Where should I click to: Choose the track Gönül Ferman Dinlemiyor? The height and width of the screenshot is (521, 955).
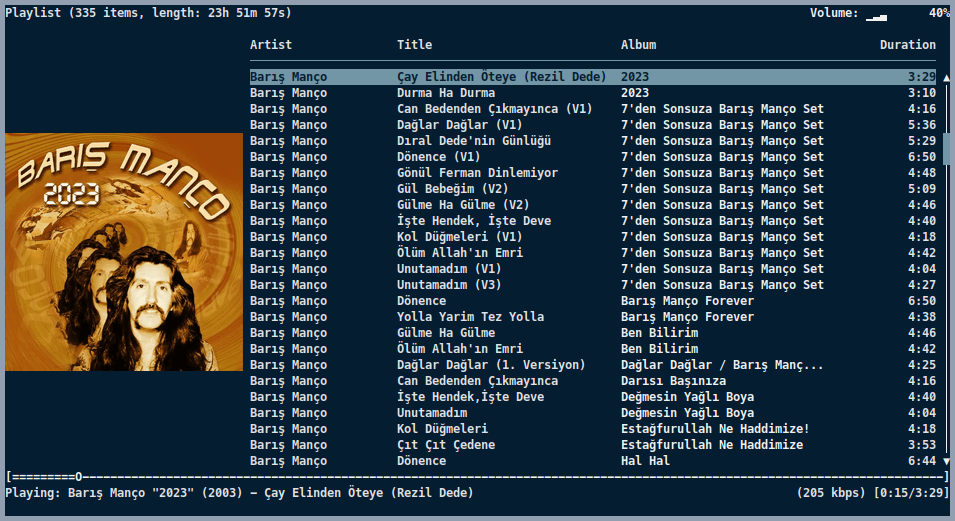tap(477, 173)
